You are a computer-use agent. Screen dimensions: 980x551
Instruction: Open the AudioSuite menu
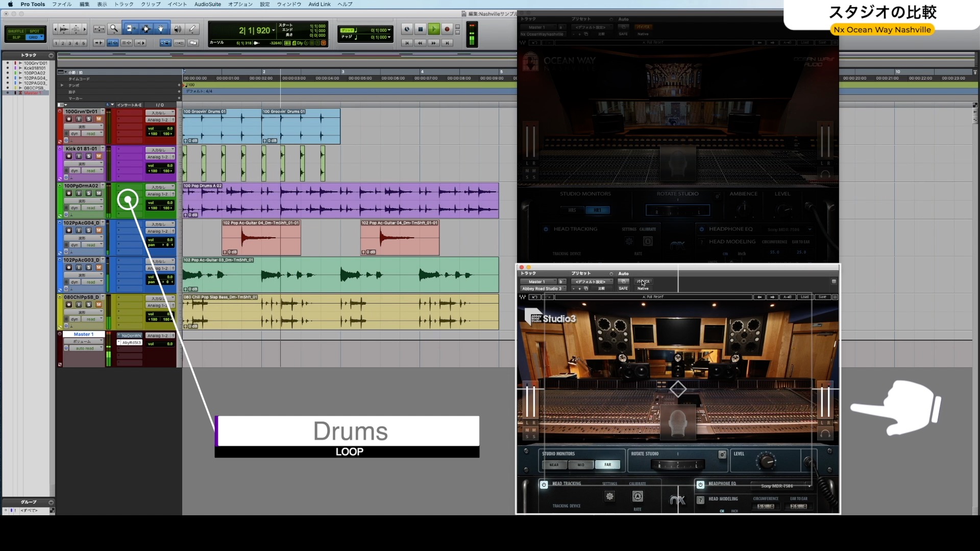click(208, 4)
